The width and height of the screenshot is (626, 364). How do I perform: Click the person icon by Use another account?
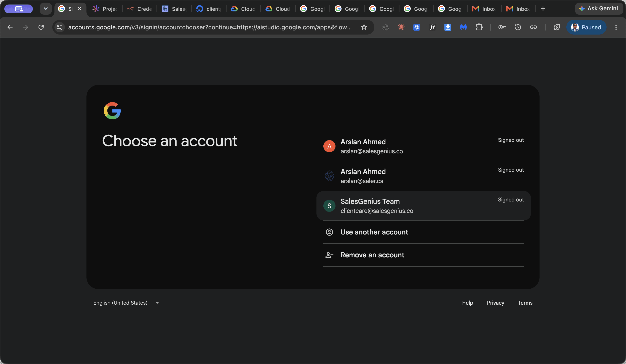click(329, 232)
